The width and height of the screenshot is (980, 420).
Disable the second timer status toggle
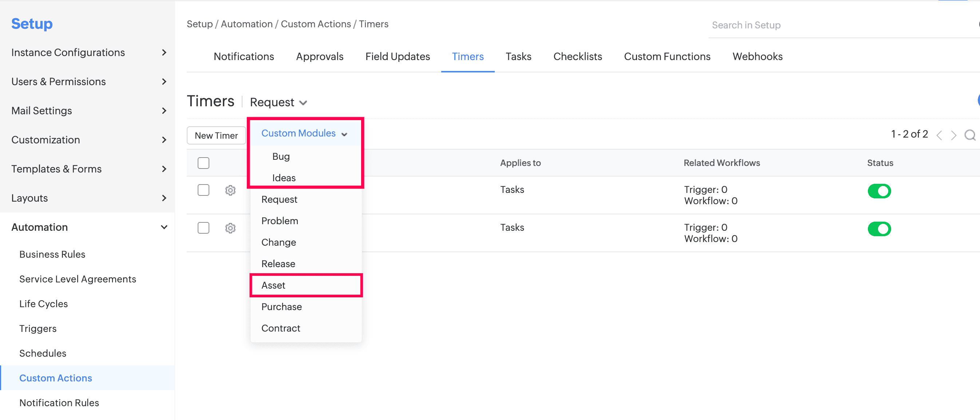point(879,229)
